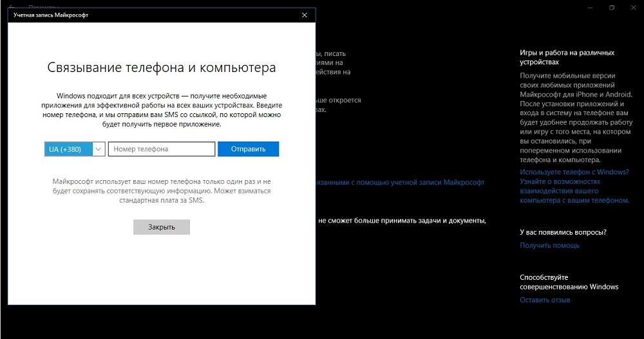Image resolution: width=644 pixels, height=339 pixels.
Task: Restore down the Параметры settings window
Action: (x=612, y=8)
